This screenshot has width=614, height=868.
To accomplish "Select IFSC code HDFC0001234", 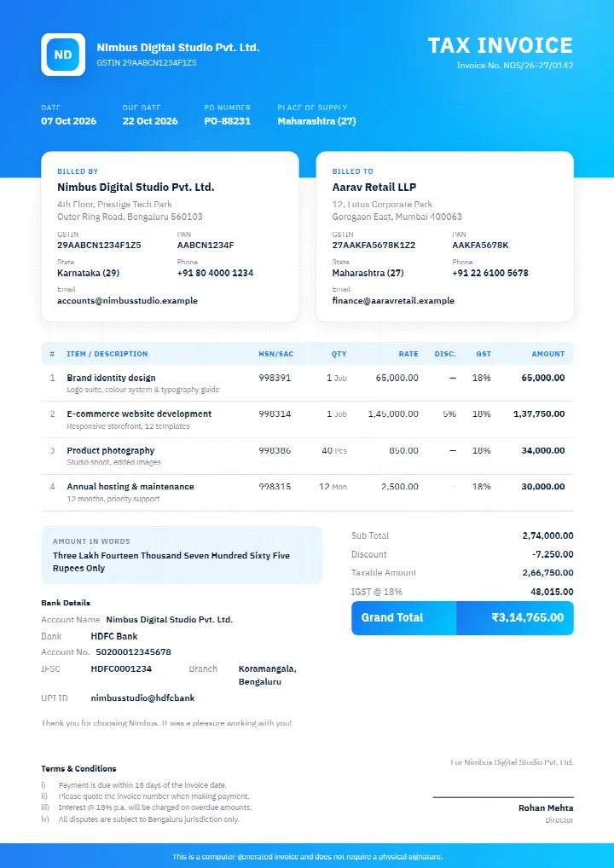I will [x=121, y=668].
